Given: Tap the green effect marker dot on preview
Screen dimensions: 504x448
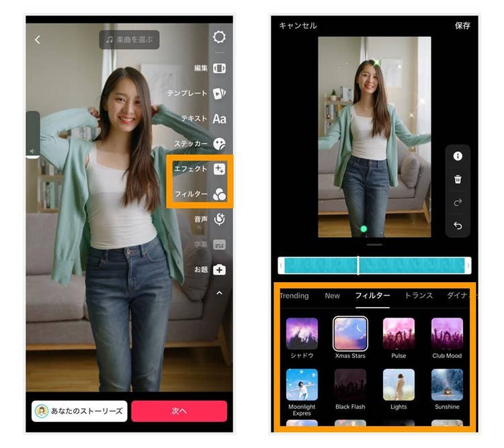Looking at the screenshot, I should pyautogui.click(x=364, y=229).
